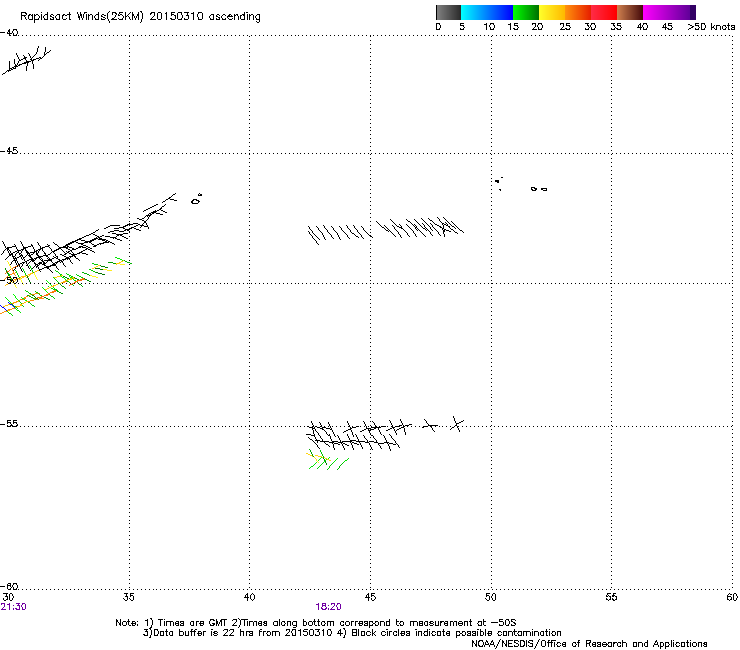Click the note line '3)Data buffer is 22 hrs'

(352, 633)
